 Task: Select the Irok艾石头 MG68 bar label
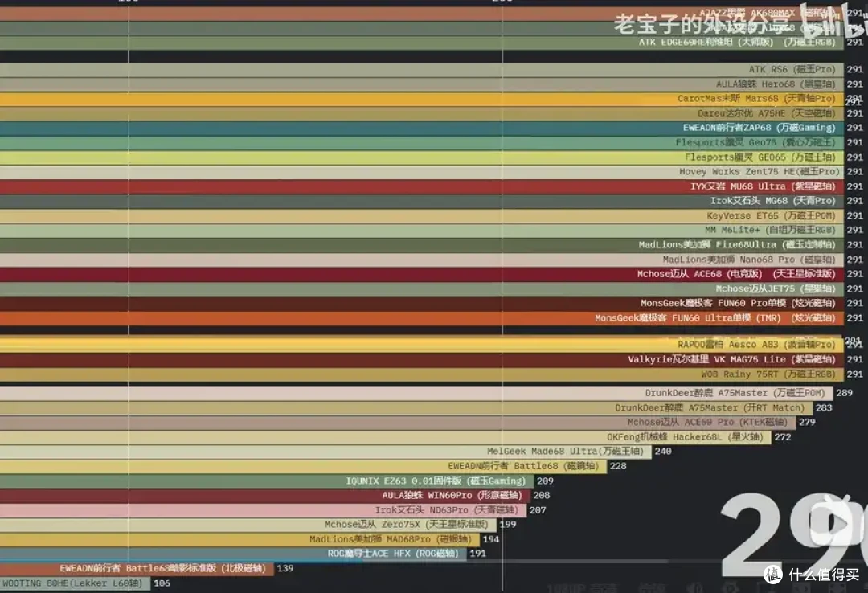click(773, 200)
